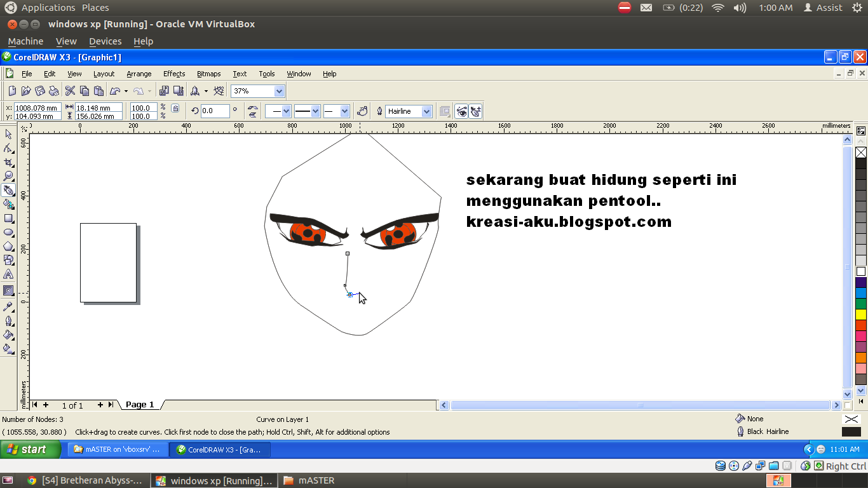Open the CorelDRAW File menu
868x488 pixels.
(27, 74)
